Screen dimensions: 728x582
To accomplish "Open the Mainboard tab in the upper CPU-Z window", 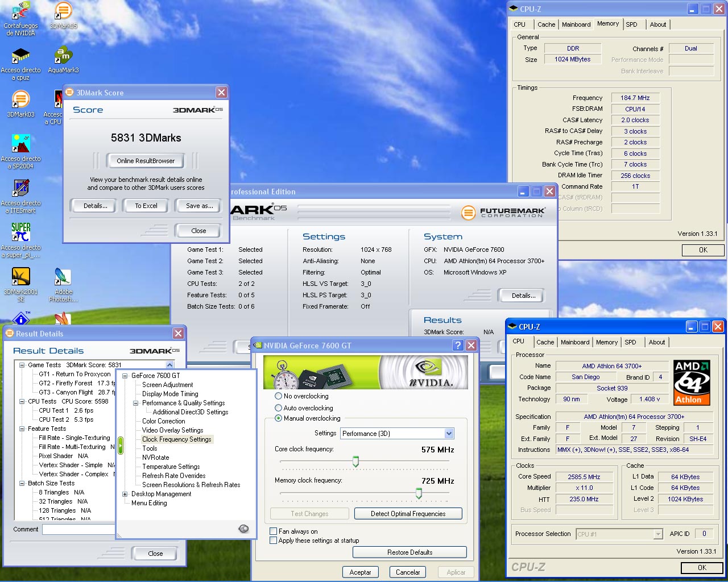I will click(x=576, y=24).
